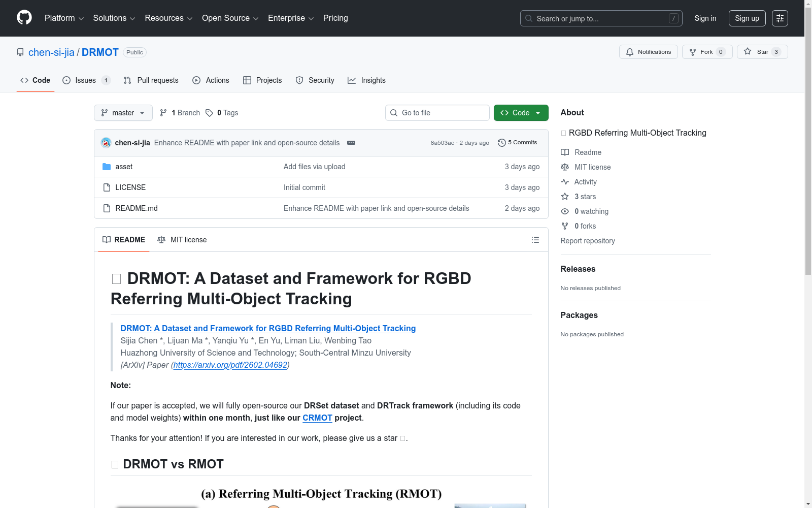Open MIT license link in About
The image size is (812, 508).
pyautogui.click(x=592, y=167)
